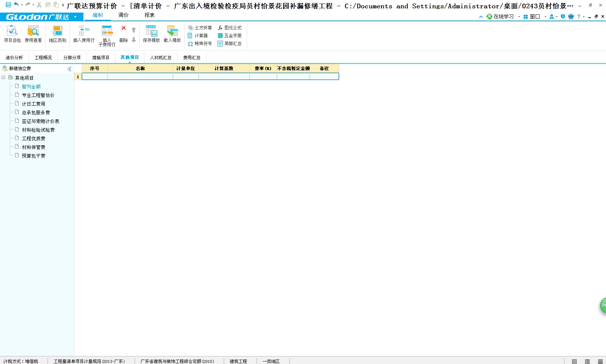This screenshot has height=364, width=606.
Task: Click the question mark help icon
Action: [579, 17]
